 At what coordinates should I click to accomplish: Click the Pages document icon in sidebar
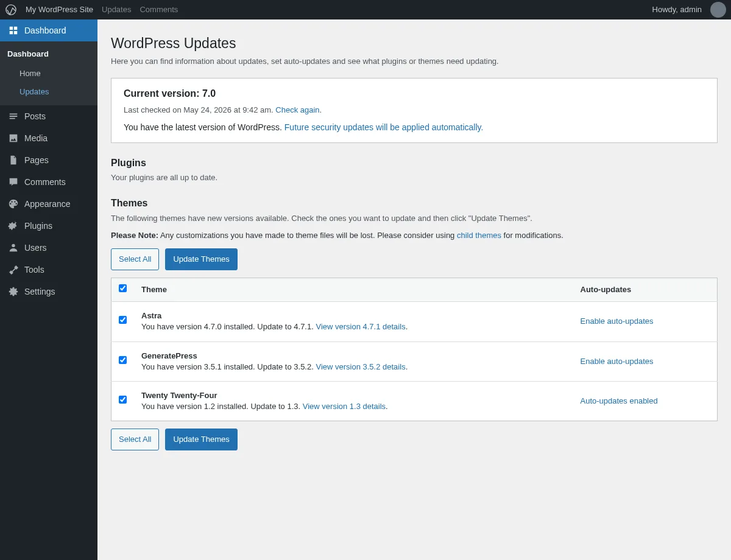click(13, 160)
